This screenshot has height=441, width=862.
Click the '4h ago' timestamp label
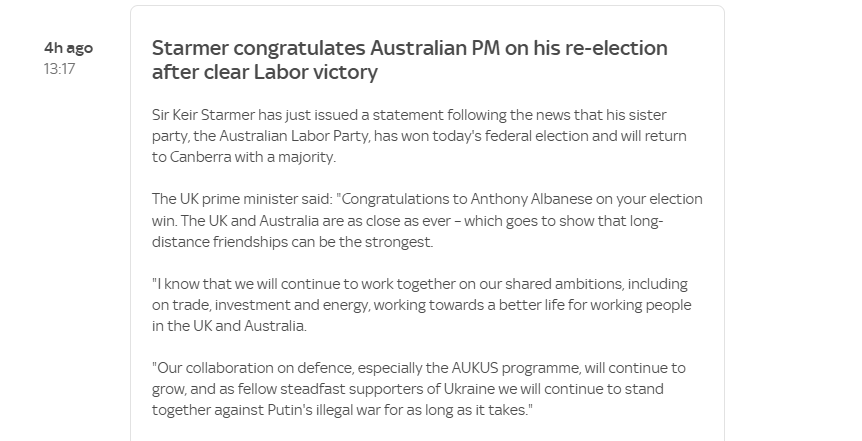(x=69, y=48)
